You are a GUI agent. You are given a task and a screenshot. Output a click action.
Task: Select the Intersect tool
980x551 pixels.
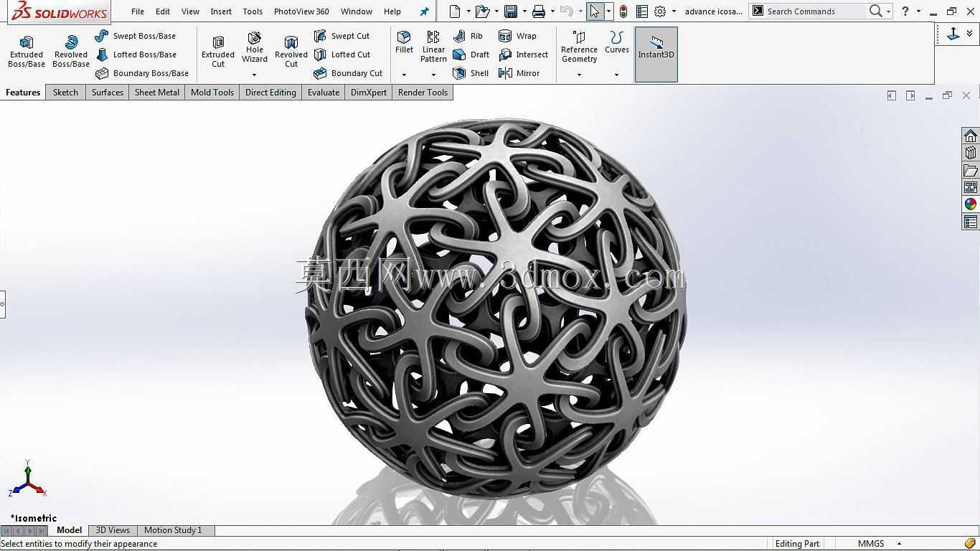[524, 55]
